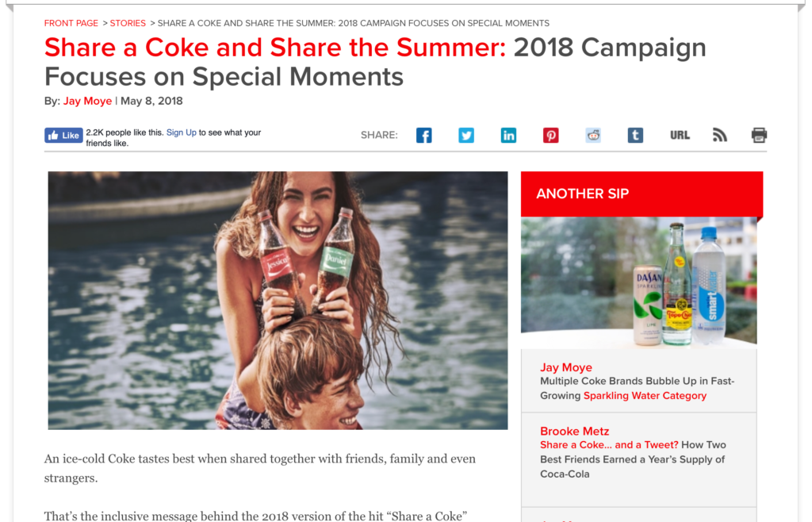This screenshot has width=812, height=522.
Task: Click the sparkling water brands thumbnail
Action: (x=638, y=282)
